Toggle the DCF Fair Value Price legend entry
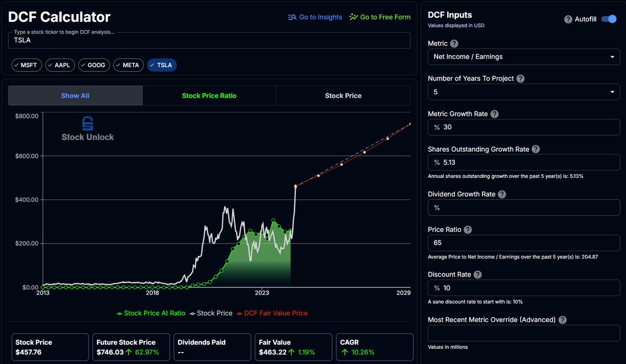Viewport: 626px width, 364px height. pos(272,313)
